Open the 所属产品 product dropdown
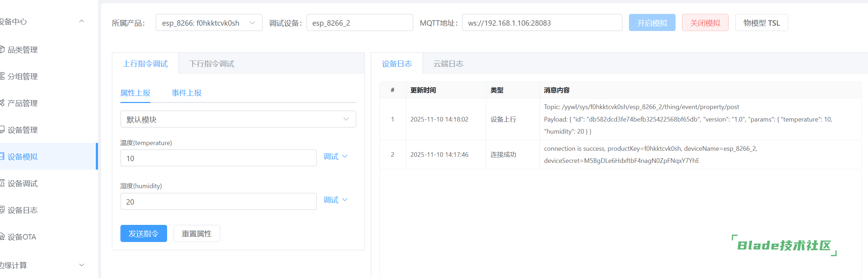868x278 pixels. [209, 23]
